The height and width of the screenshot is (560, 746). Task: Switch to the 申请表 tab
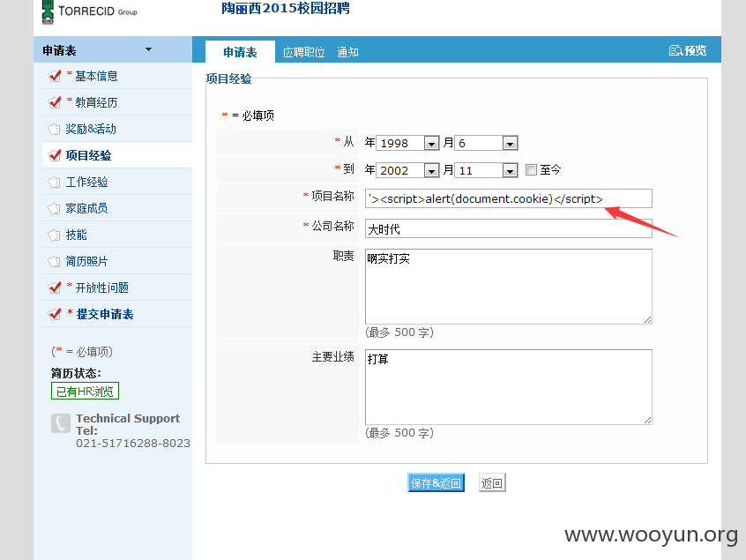coord(240,52)
